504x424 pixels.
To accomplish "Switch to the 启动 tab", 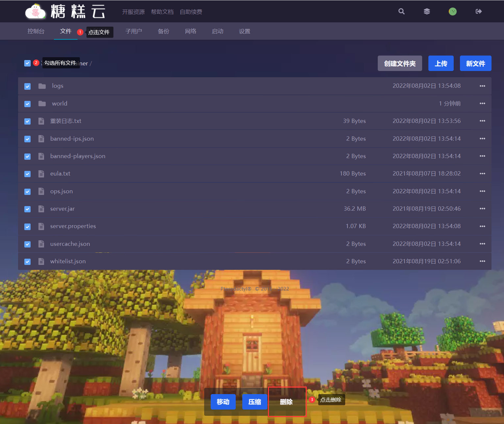I will 218,31.
